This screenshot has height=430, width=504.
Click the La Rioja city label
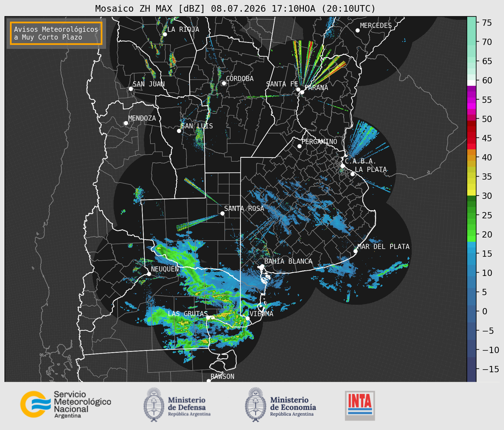[183, 30]
